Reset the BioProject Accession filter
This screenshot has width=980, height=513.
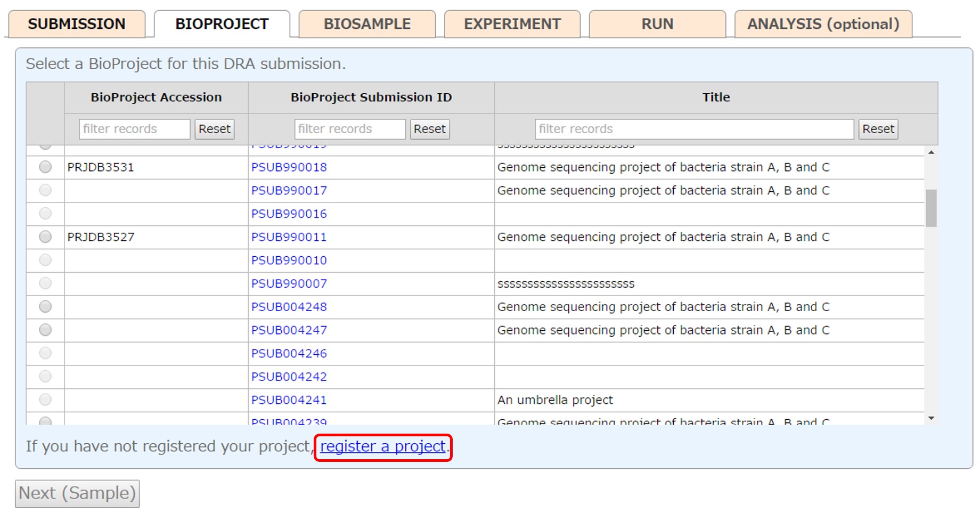[x=214, y=129]
